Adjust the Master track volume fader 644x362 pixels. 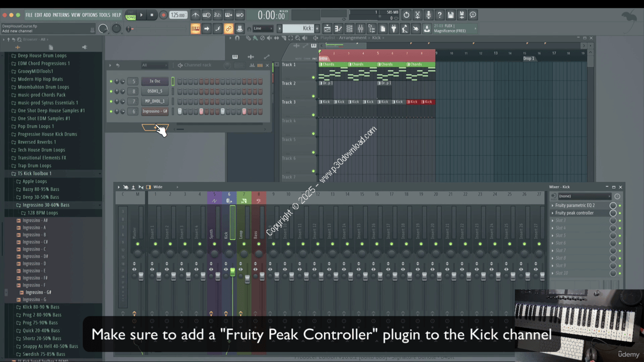(141, 276)
